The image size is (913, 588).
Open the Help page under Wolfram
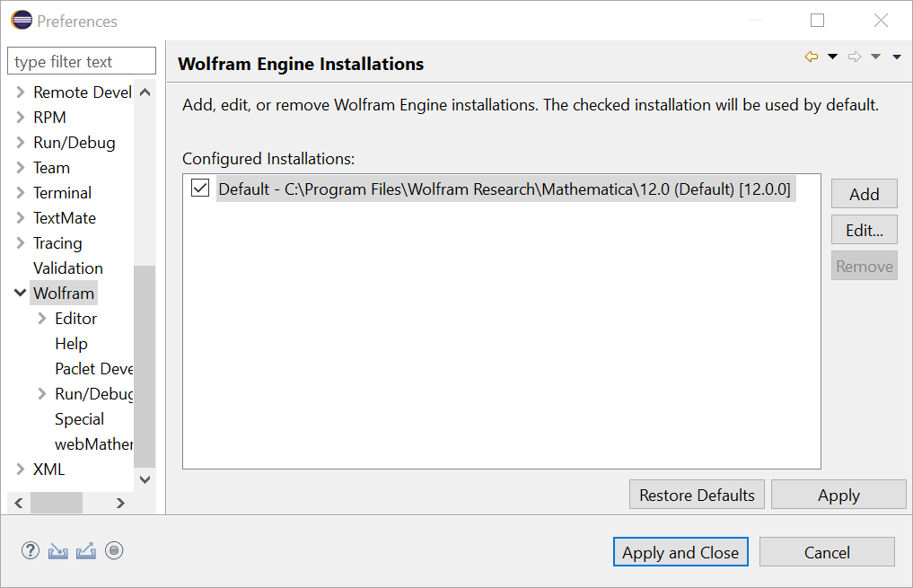click(71, 344)
